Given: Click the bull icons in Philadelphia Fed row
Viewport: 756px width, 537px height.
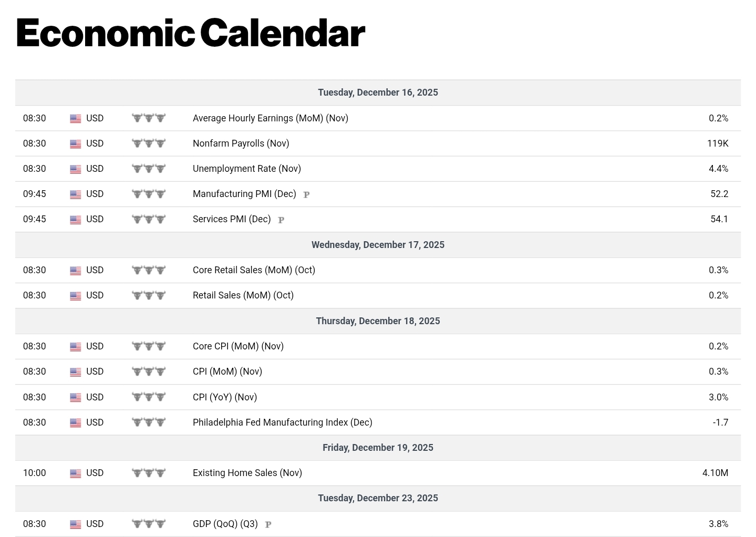Looking at the screenshot, I should point(149,422).
